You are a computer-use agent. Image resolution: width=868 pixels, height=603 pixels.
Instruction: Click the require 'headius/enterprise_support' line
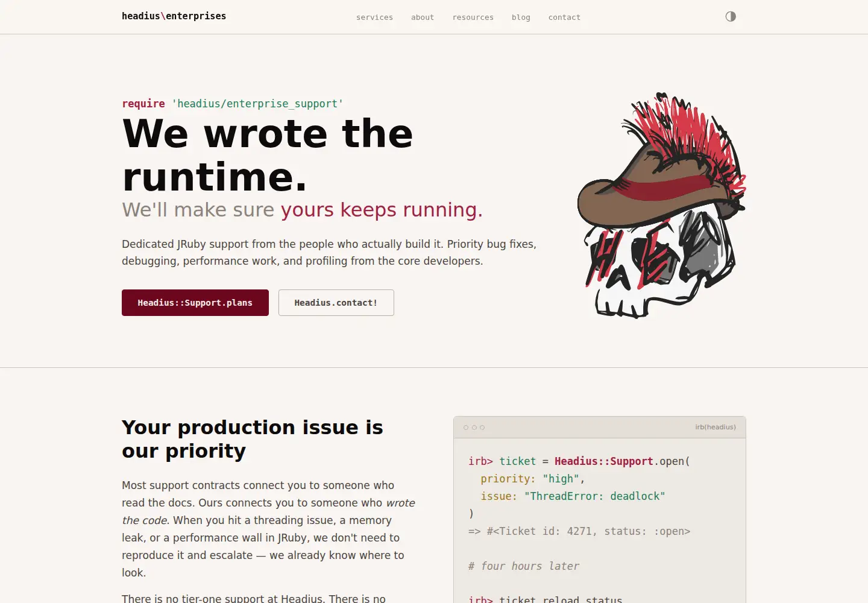tap(233, 104)
